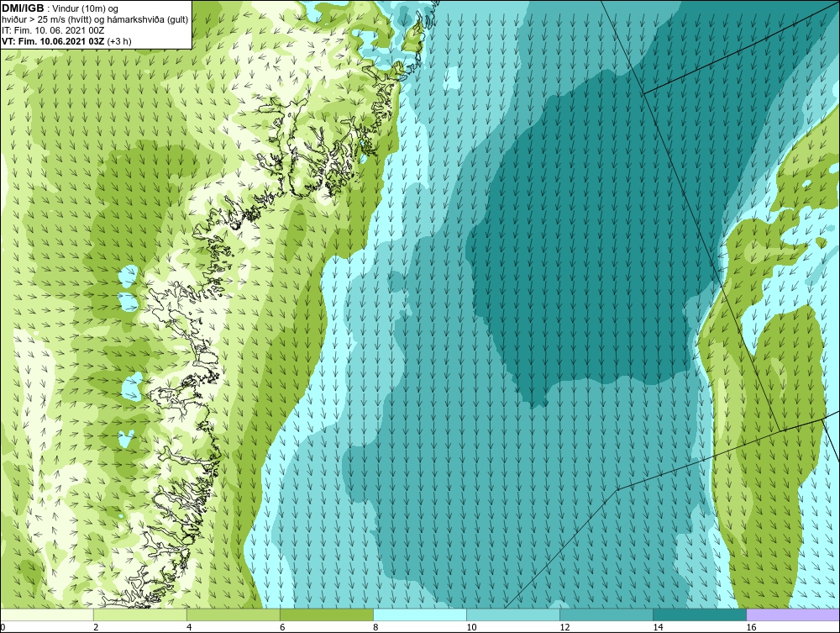
Task: Click the 8–10 m/s light cyan swatch
Action: point(420,615)
